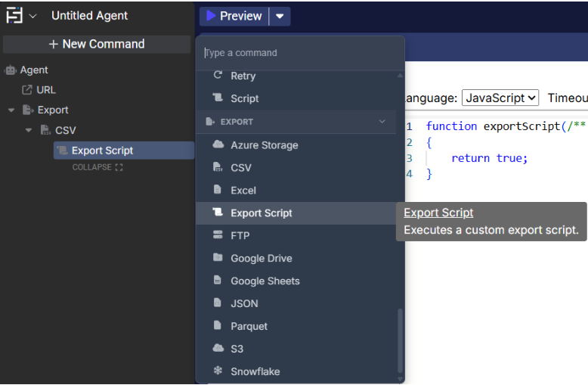This screenshot has height=385, width=588.
Task: Focus the Type a command search field
Action: click(300, 53)
